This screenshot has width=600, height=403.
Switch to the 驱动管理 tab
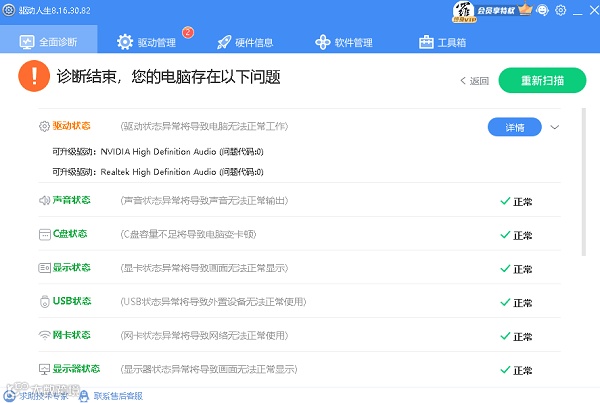[x=147, y=42]
